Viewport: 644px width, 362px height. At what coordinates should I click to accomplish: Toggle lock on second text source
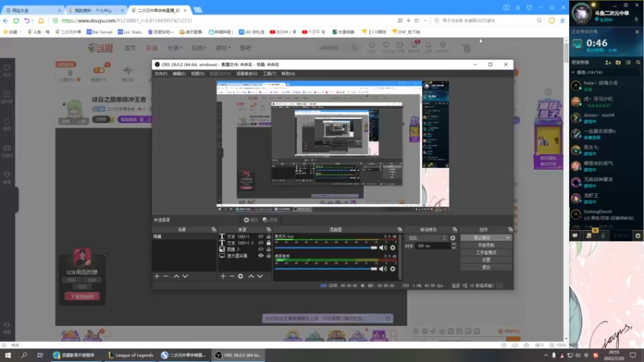click(269, 243)
